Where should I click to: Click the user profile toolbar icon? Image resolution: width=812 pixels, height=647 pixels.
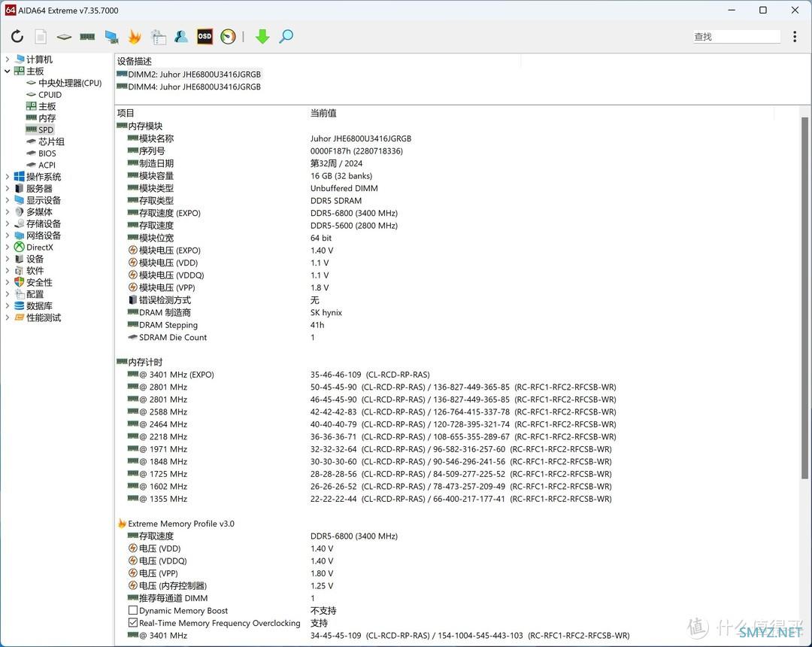coord(181,36)
